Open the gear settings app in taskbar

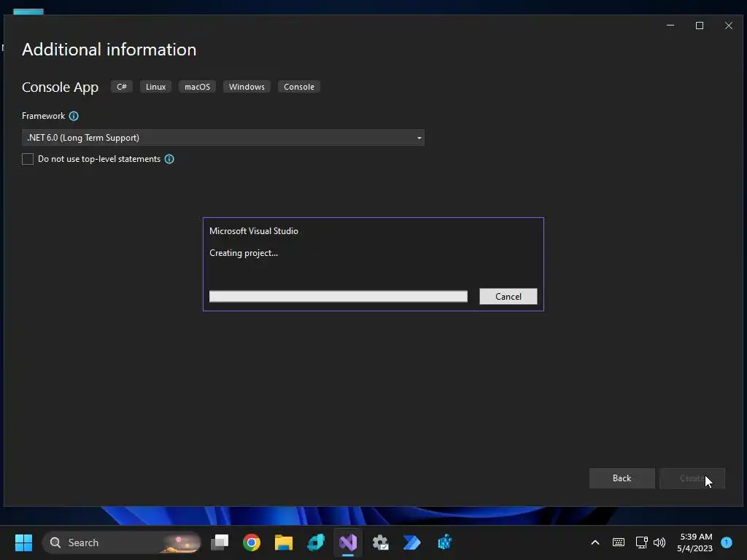coord(380,542)
